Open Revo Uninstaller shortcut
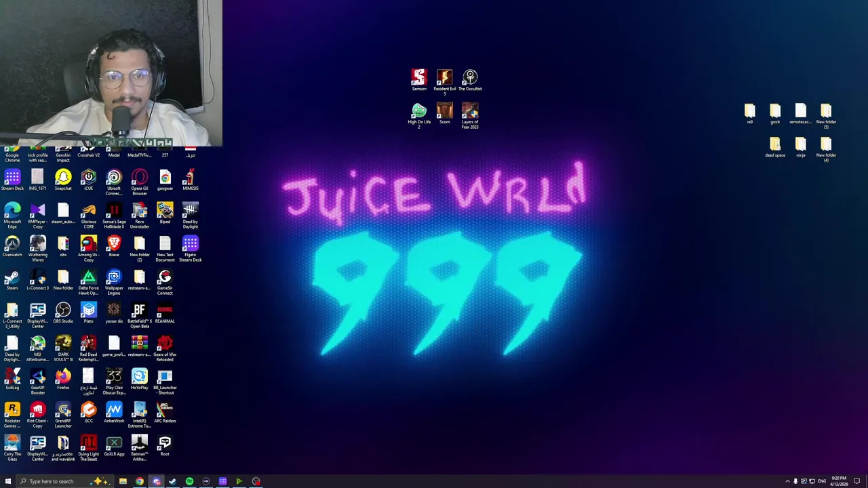The image size is (868, 488). click(x=140, y=216)
